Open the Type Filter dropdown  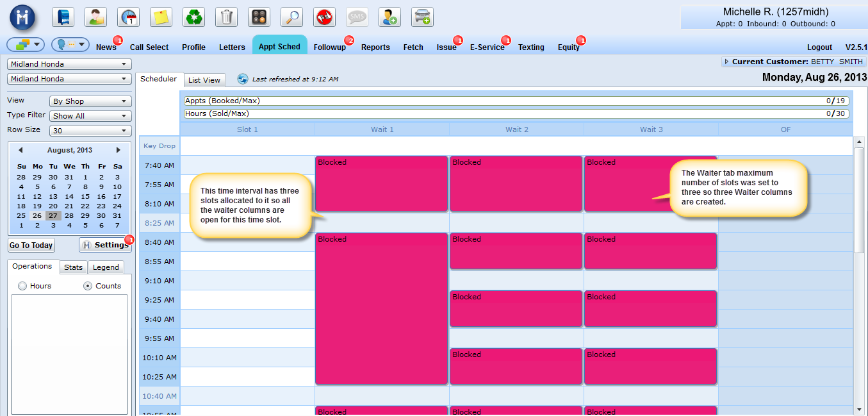90,116
